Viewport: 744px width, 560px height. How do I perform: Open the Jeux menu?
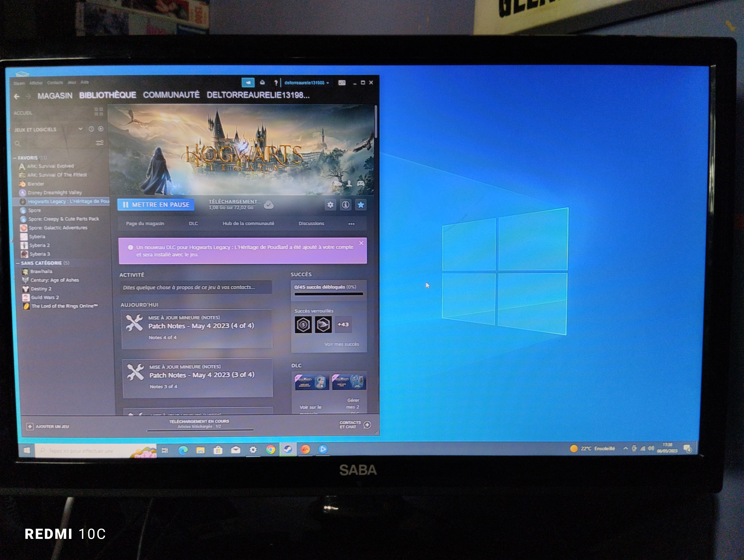(x=72, y=82)
